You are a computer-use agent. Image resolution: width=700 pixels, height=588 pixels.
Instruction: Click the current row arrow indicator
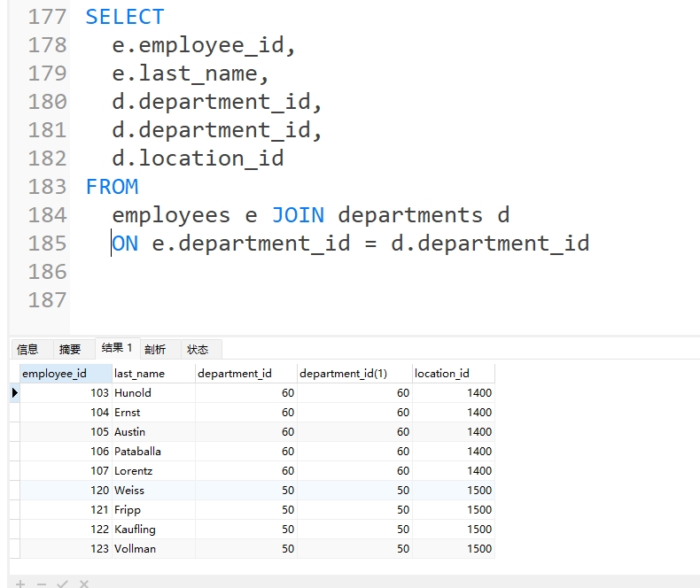point(14,392)
